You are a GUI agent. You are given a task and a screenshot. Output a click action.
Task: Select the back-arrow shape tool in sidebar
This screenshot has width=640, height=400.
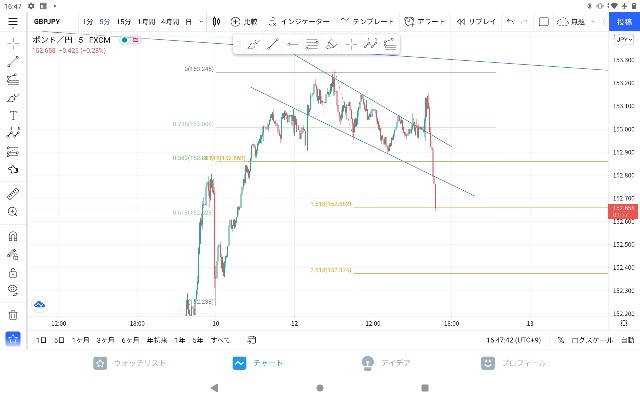pos(13,169)
